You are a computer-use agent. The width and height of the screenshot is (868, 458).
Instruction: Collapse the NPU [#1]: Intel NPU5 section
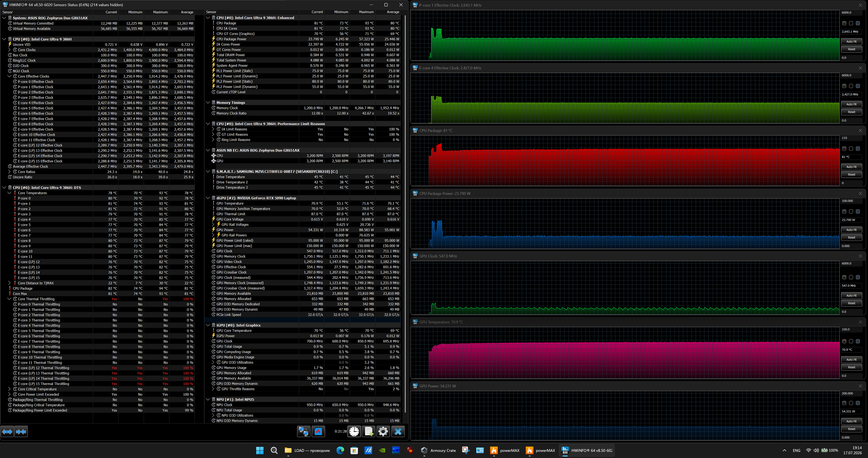(x=208, y=399)
